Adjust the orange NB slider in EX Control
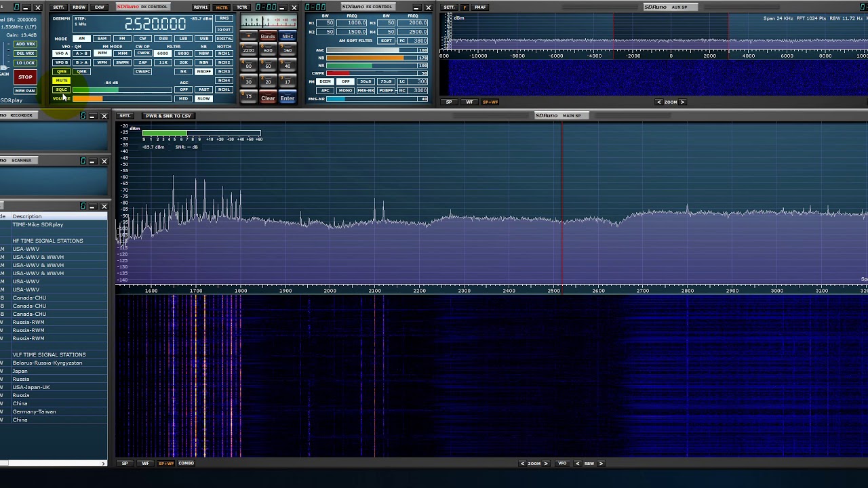Viewport: 868px width, 488px height. coord(377,58)
